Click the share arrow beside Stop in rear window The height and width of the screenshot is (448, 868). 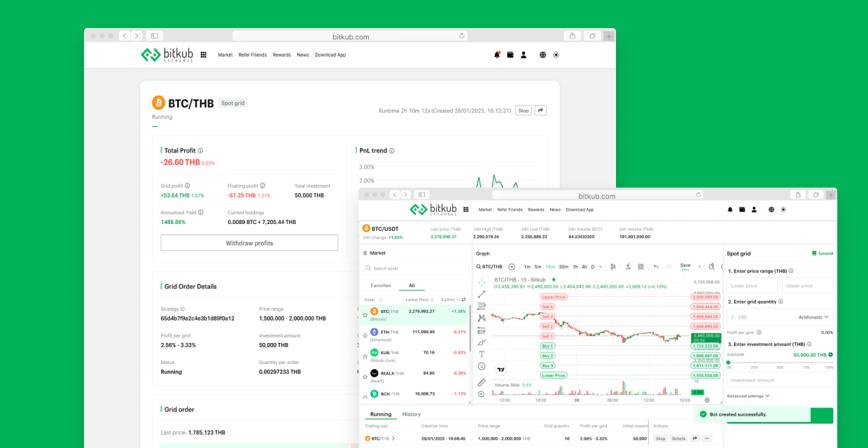[540, 111]
